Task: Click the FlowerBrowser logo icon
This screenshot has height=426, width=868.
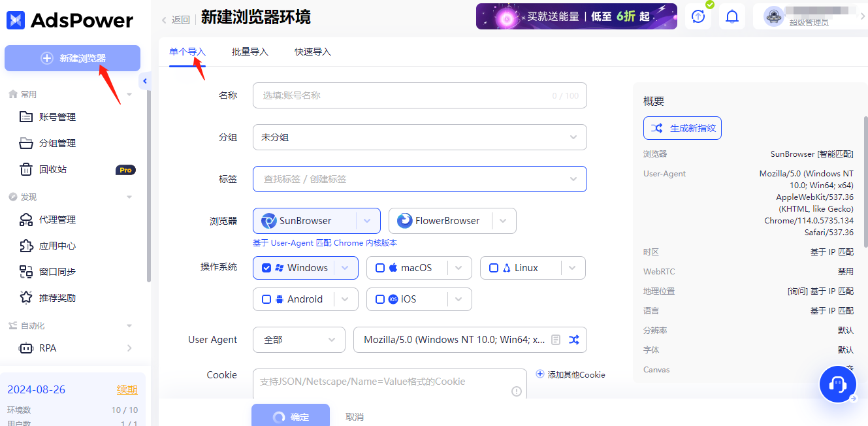Action: point(404,221)
